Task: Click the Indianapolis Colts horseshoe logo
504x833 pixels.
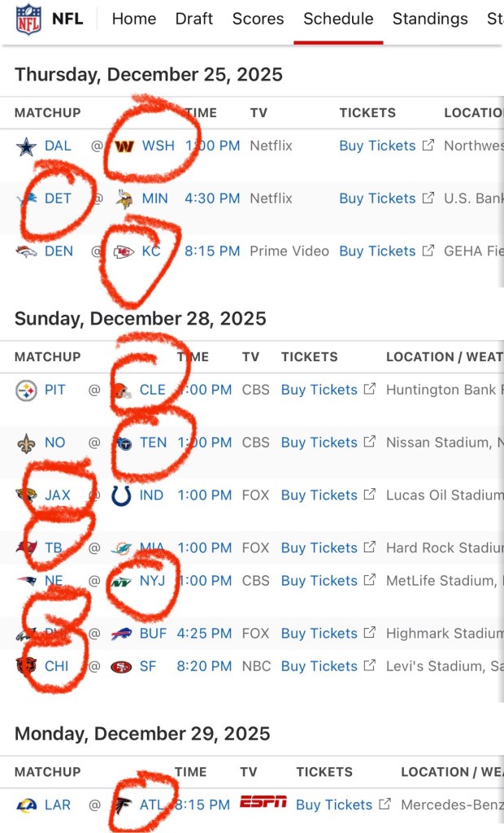Action: click(x=121, y=495)
